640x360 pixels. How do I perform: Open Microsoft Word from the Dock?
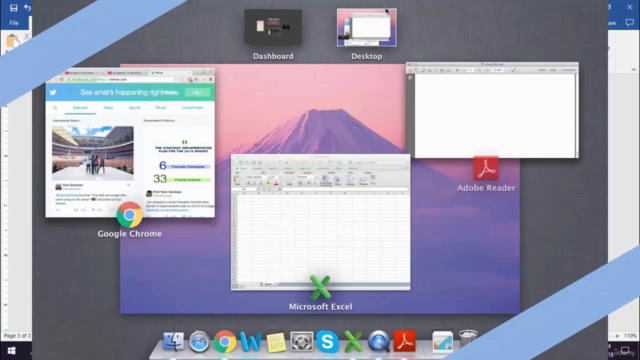coord(250,341)
